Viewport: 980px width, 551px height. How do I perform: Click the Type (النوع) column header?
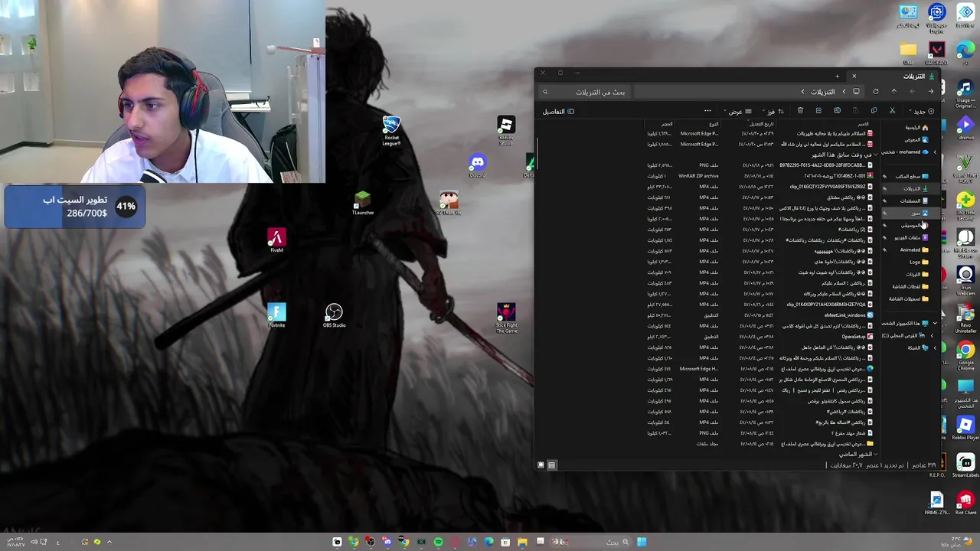pos(714,124)
